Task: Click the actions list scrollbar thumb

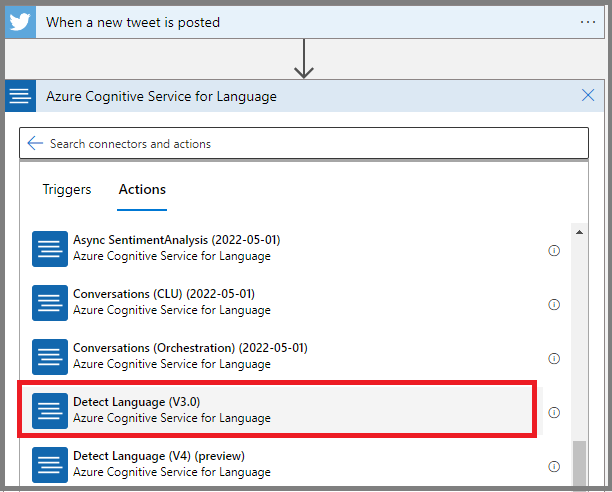Action: coord(579,464)
